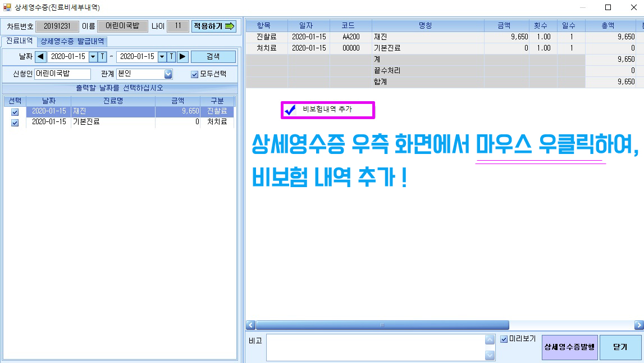This screenshot has width=644, height=363.
Task: Click the next date arrow button
Action: point(183,56)
